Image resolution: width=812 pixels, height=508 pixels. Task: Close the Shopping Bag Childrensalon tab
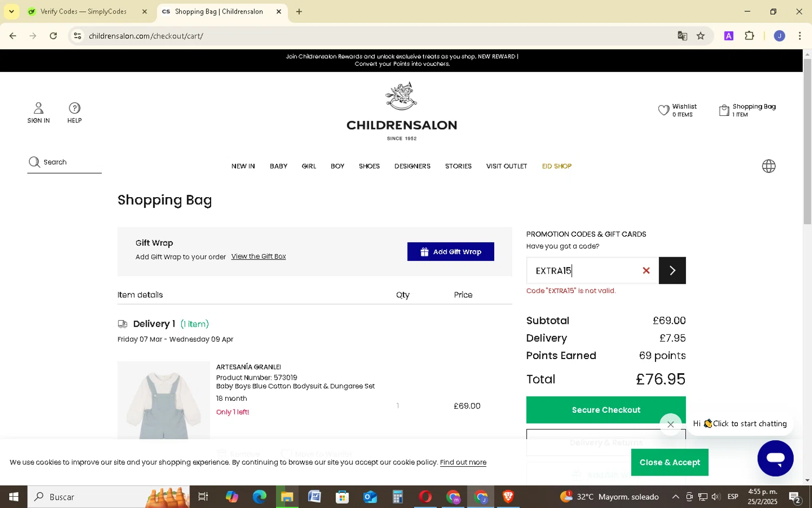tap(279, 11)
